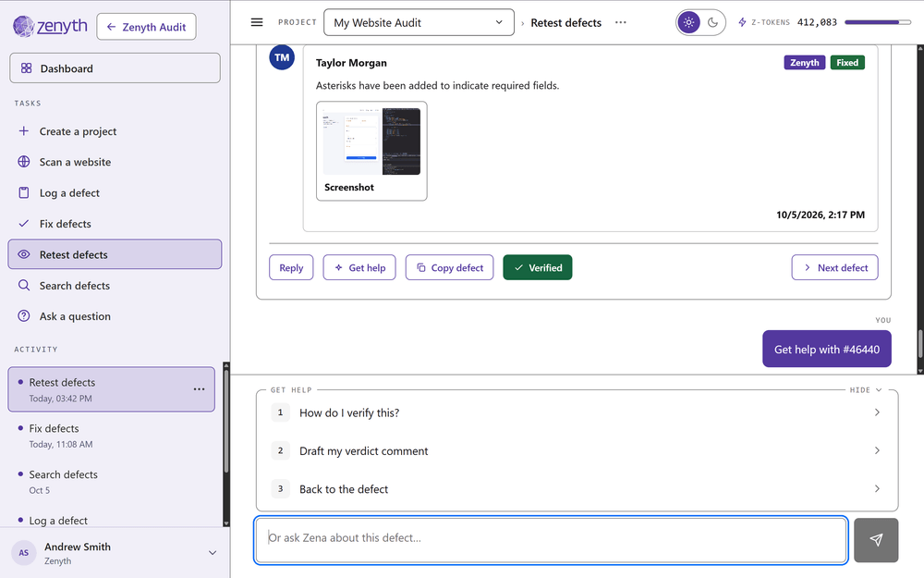This screenshot has width=924, height=578.
Task: Click the AS user avatar
Action: click(24, 553)
